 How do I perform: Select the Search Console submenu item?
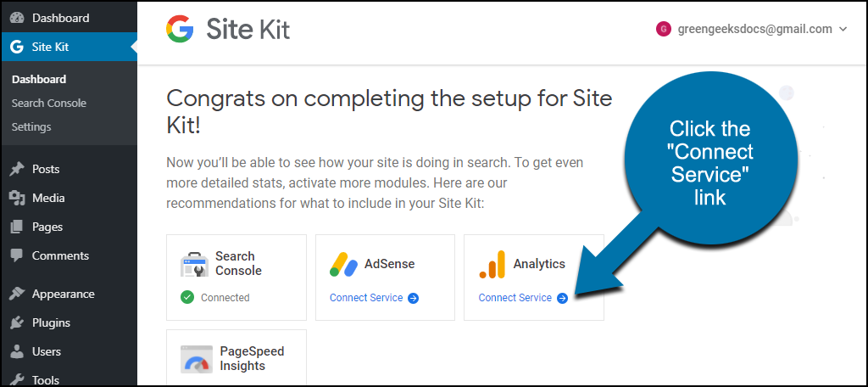pos(48,104)
